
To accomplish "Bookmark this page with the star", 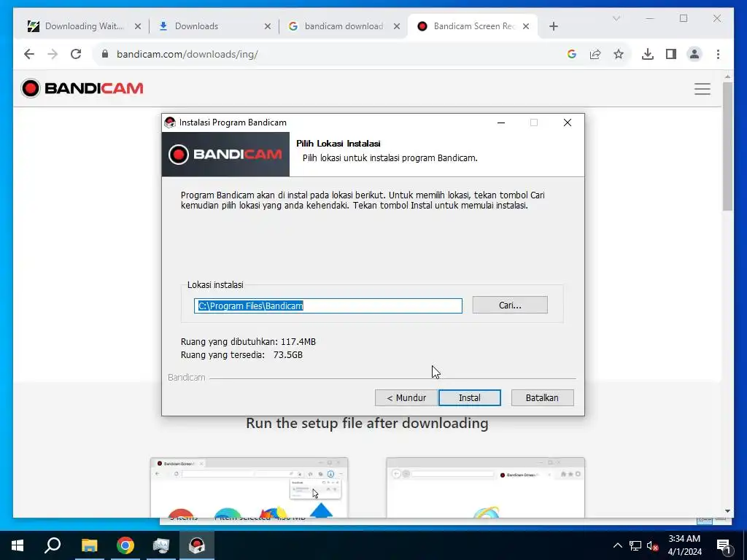I will (x=619, y=54).
